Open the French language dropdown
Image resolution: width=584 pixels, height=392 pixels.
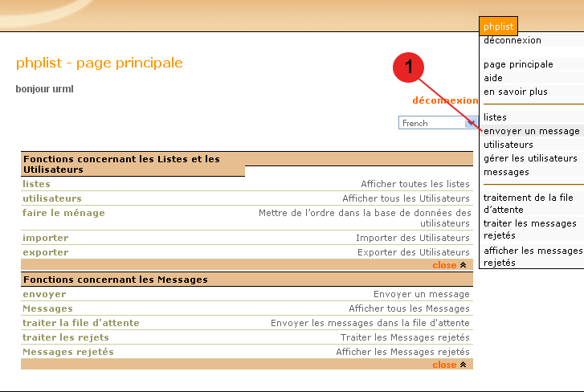pyautogui.click(x=472, y=123)
